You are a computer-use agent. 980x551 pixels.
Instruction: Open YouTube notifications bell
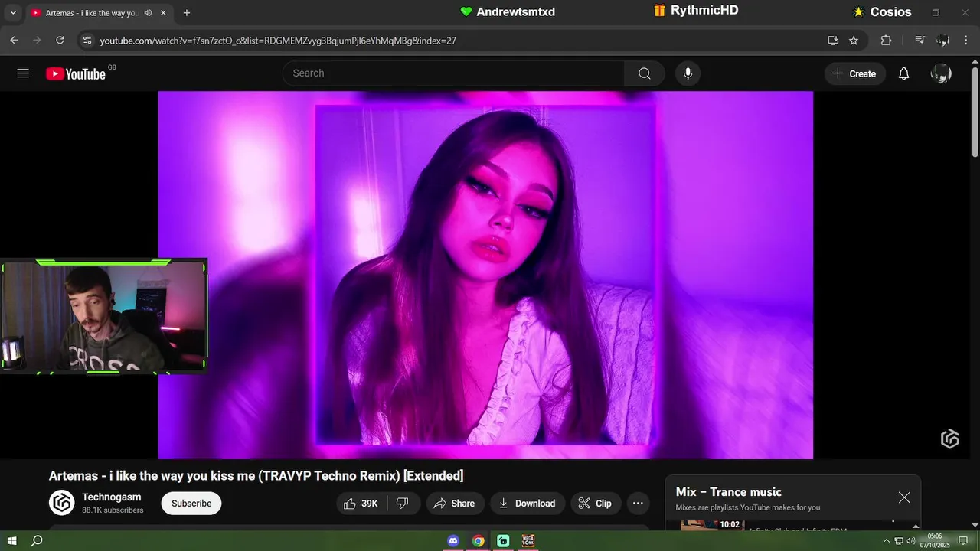tap(903, 73)
